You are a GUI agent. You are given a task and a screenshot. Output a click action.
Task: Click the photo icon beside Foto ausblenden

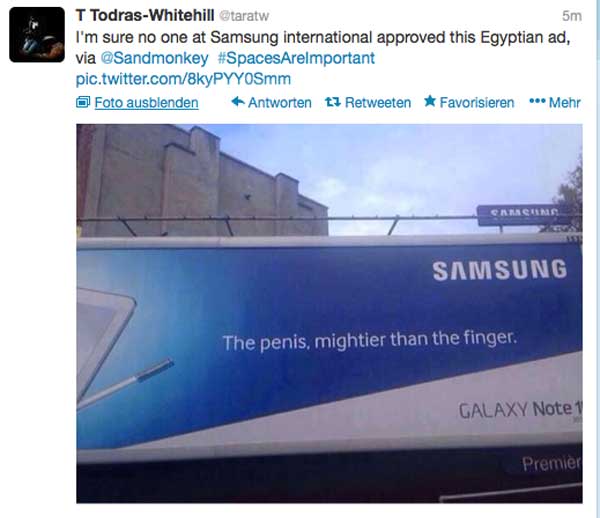coord(83,102)
